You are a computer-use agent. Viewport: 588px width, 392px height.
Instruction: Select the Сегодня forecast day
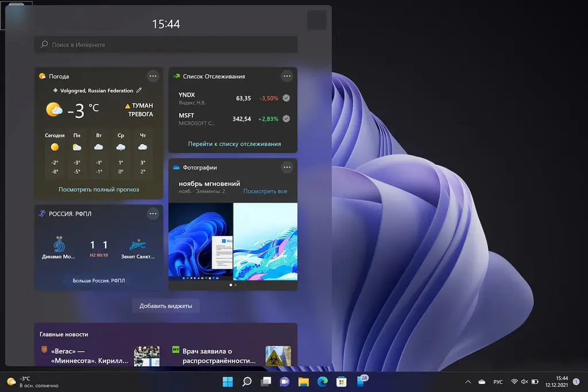click(55, 153)
